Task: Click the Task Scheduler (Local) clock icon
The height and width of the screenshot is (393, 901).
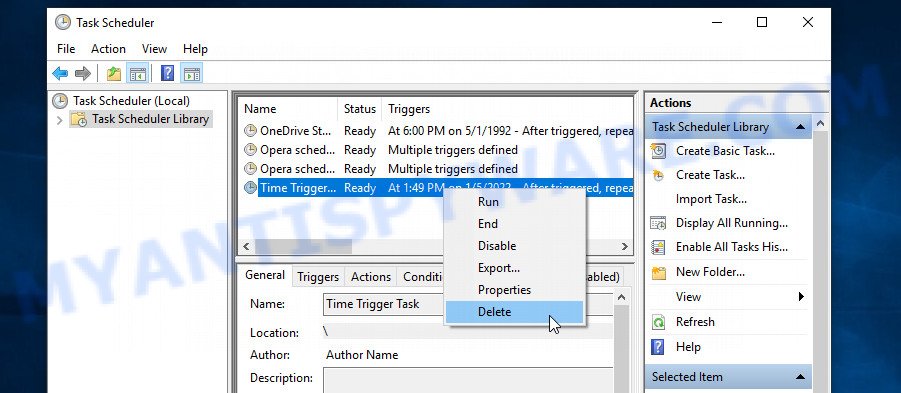Action: (x=60, y=101)
